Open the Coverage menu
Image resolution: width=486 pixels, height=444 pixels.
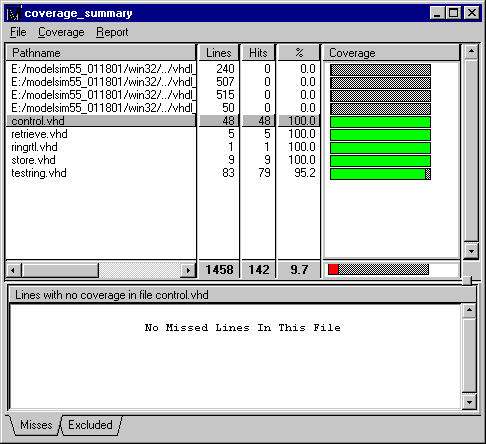coord(61,32)
